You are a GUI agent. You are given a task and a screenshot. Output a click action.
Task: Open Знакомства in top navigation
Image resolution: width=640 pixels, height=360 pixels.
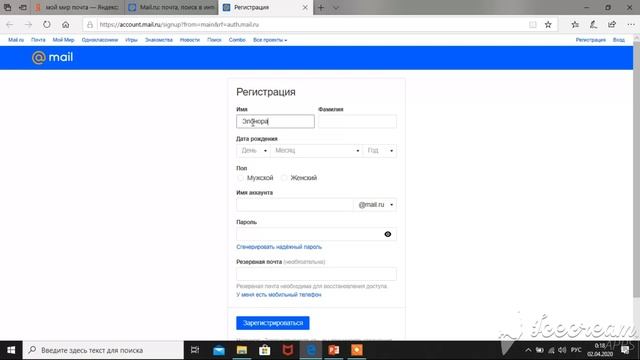(159, 40)
